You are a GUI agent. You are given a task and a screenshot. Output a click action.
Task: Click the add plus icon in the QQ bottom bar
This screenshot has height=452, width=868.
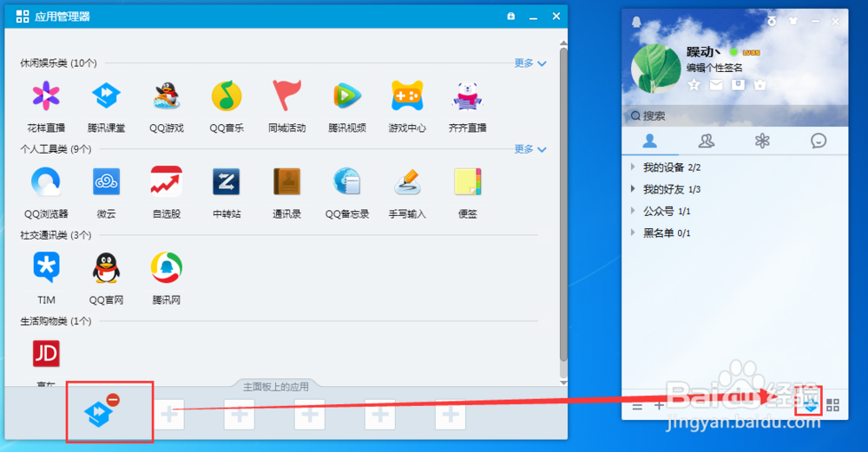(659, 405)
